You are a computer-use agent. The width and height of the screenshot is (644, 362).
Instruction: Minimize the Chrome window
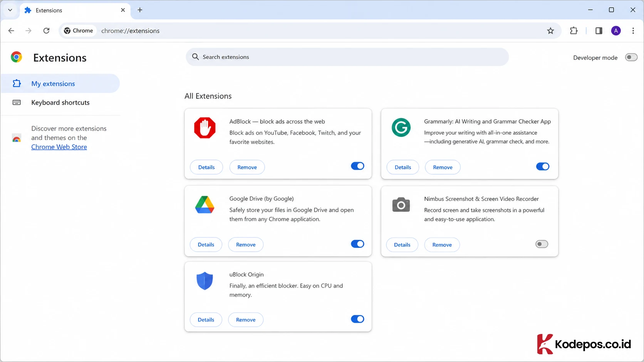pos(590,10)
